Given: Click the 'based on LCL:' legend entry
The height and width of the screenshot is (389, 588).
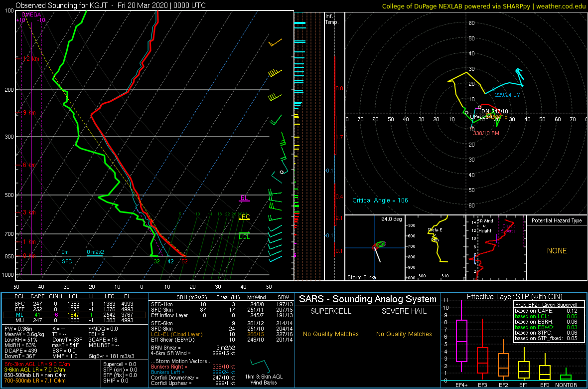Looking at the screenshot, I should [546, 316].
